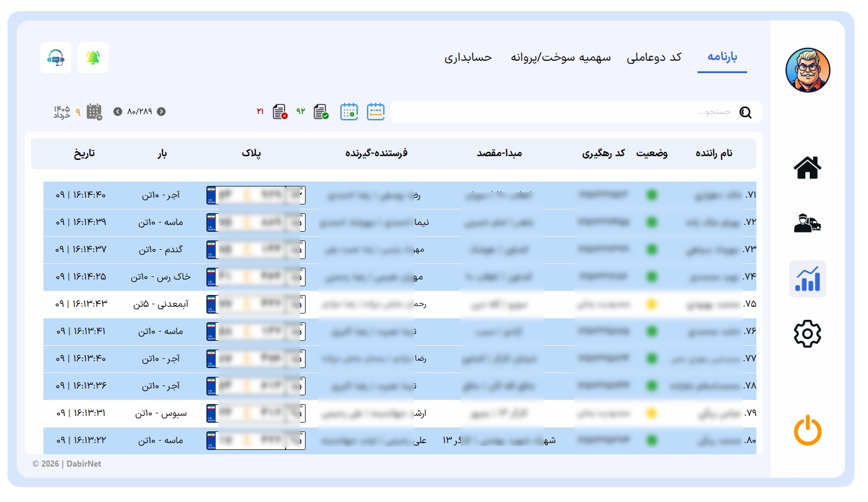Viewport: 868px width, 502px height.
Task: Open plate image in گندم - ۱۰تن row
Action: click(x=256, y=250)
